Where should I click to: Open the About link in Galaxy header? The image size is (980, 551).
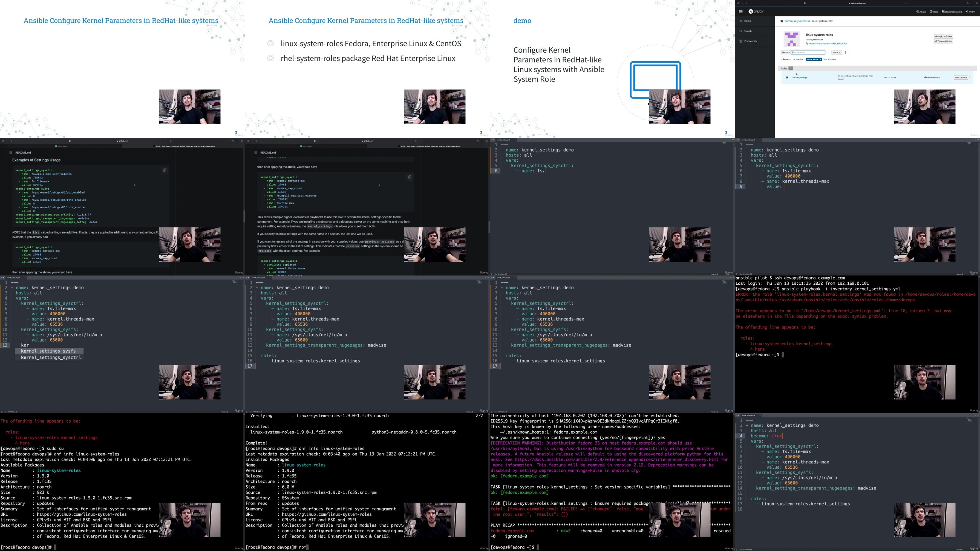click(x=921, y=12)
